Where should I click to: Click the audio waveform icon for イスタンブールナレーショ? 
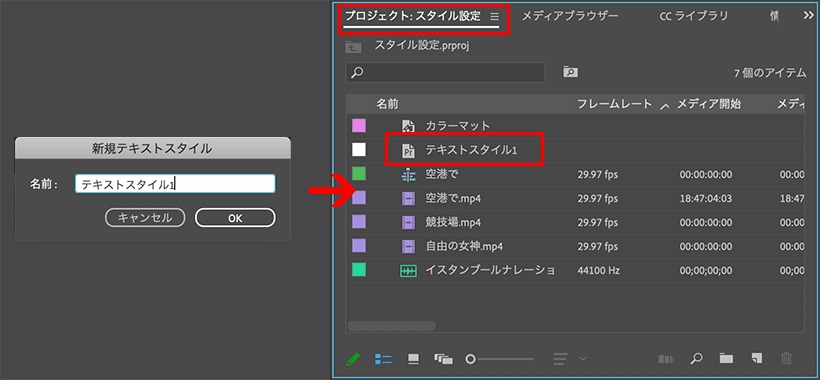coord(408,271)
